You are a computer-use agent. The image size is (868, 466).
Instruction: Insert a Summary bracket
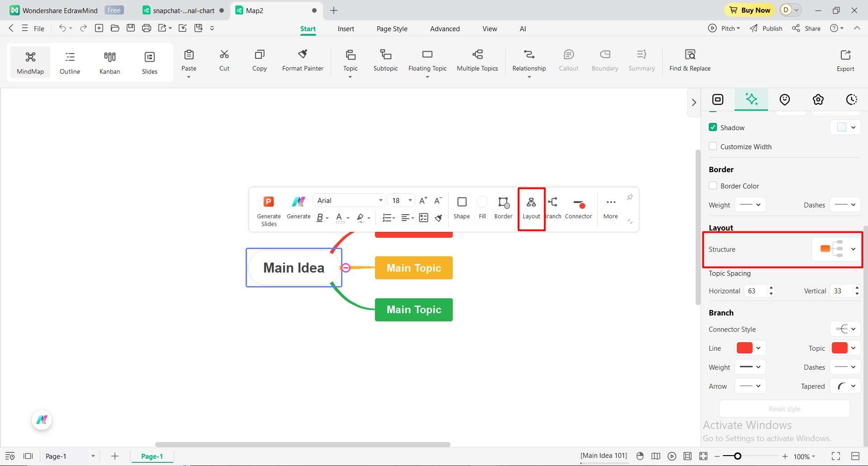pyautogui.click(x=641, y=59)
